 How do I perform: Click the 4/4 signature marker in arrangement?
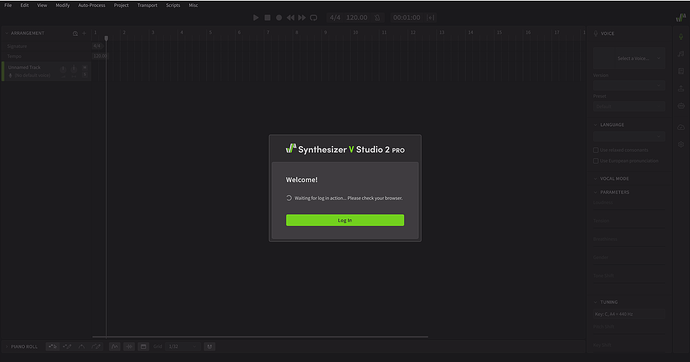[97, 46]
